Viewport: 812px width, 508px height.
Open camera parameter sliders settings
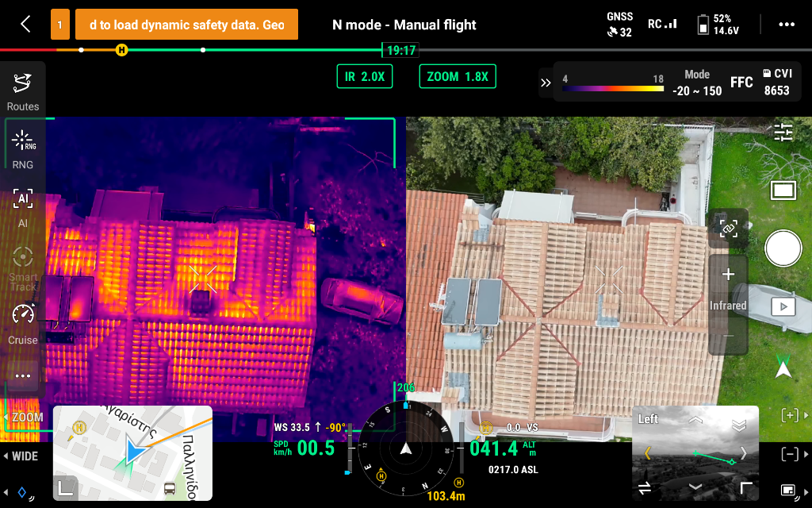click(783, 133)
